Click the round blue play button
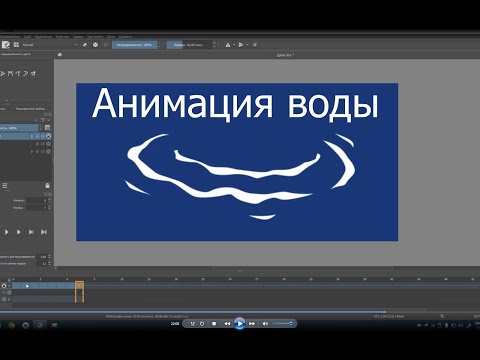 pyautogui.click(x=239, y=323)
